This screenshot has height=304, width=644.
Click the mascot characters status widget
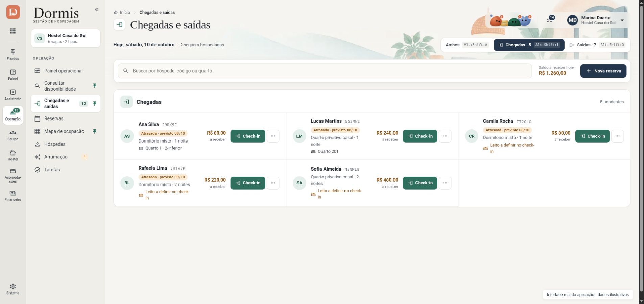(510, 21)
